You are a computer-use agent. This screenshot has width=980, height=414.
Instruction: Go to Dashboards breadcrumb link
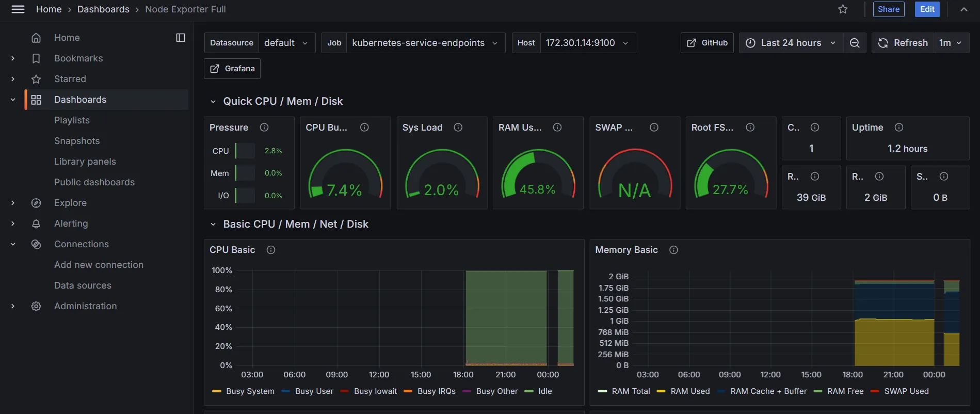103,9
